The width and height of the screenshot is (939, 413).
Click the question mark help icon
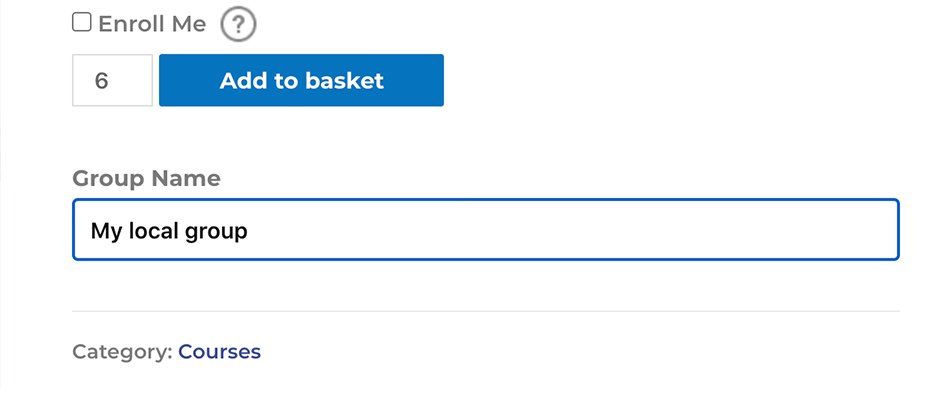pos(238,25)
